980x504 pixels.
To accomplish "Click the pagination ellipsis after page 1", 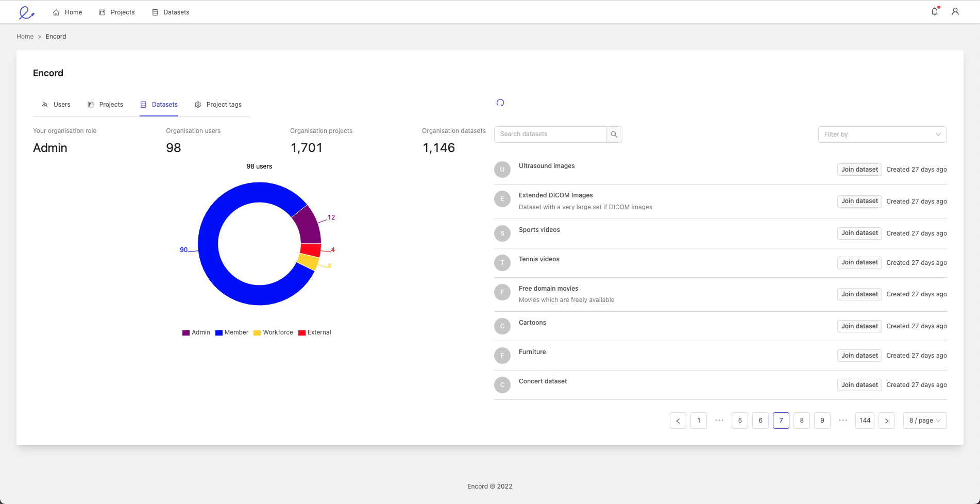I will pos(719,421).
